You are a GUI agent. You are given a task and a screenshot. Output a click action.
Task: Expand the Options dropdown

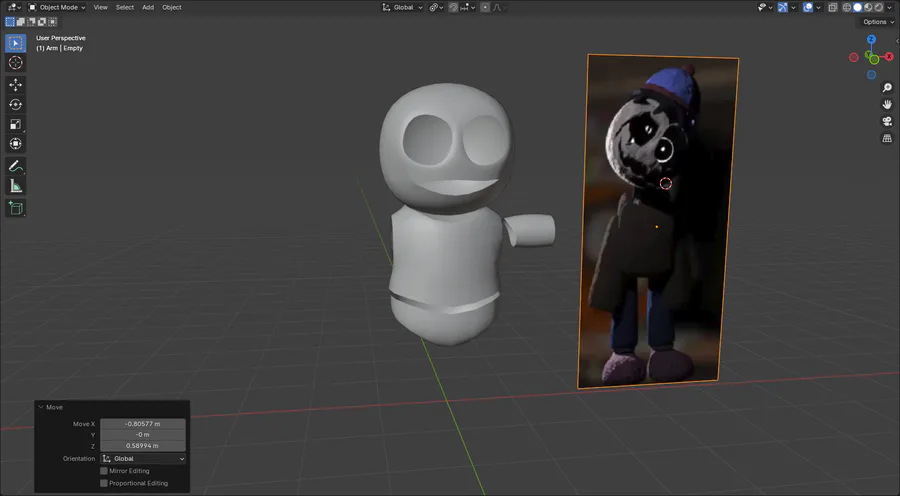(x=878, y=22)
